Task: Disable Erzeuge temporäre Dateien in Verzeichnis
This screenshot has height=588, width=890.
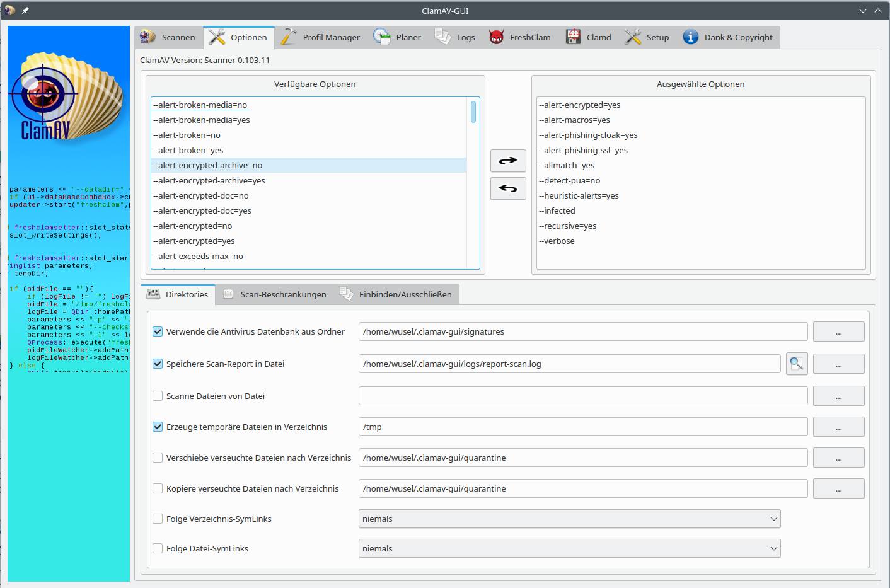Action: tap(157, 427)
